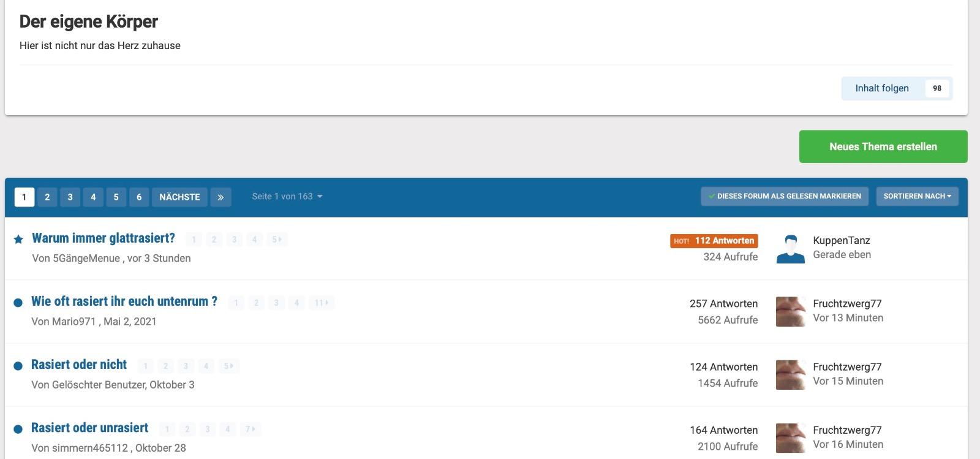The height and width of the screenshot is (459, 980).
Task: Create new topic with 'Neues Thema erstellen'
Action: tap(883, 146)
